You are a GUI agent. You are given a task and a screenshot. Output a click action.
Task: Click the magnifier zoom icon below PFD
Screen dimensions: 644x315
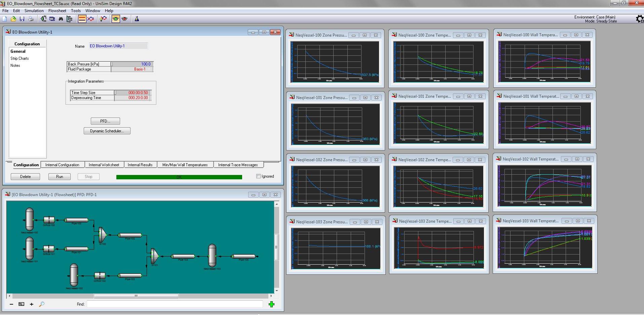42,304
